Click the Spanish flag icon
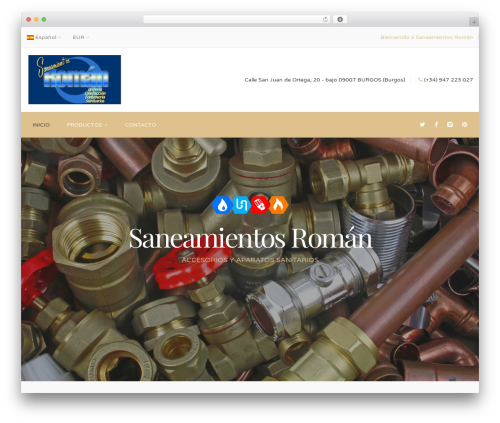Image resolution: width=500 pixels, height=423 pixels. click(30, 37)
